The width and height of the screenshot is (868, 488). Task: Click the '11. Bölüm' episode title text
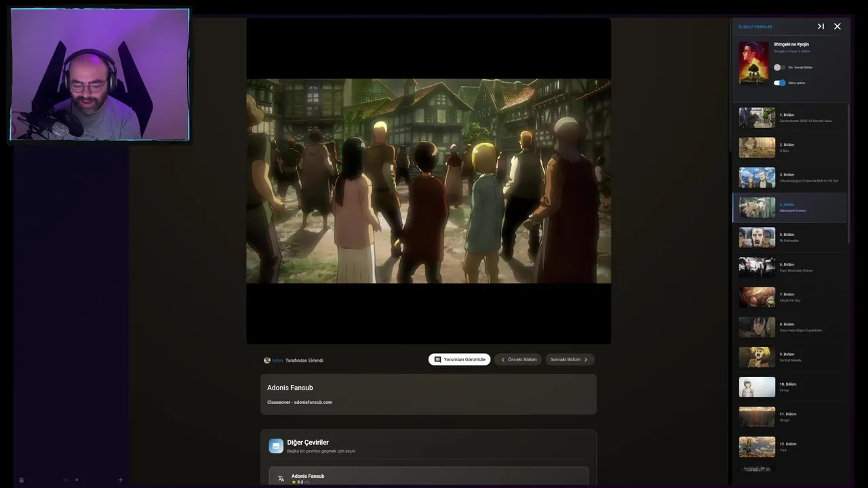pos(788,413)
